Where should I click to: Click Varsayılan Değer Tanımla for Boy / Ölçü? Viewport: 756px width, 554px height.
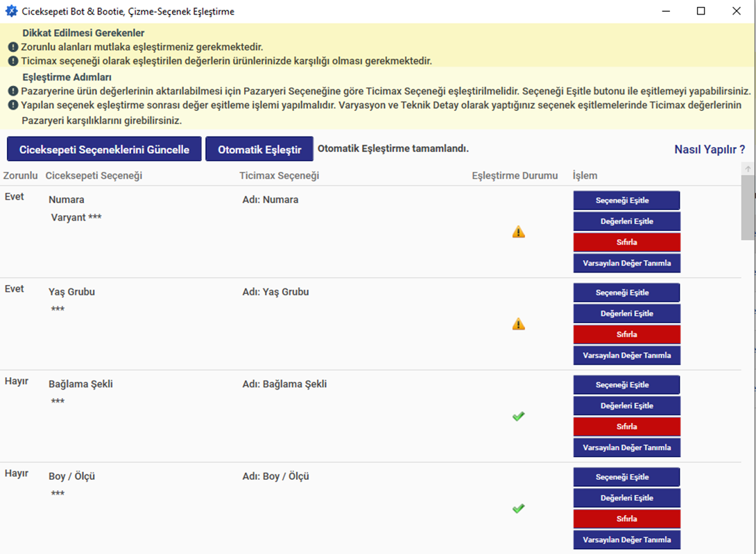click(626, 539)
